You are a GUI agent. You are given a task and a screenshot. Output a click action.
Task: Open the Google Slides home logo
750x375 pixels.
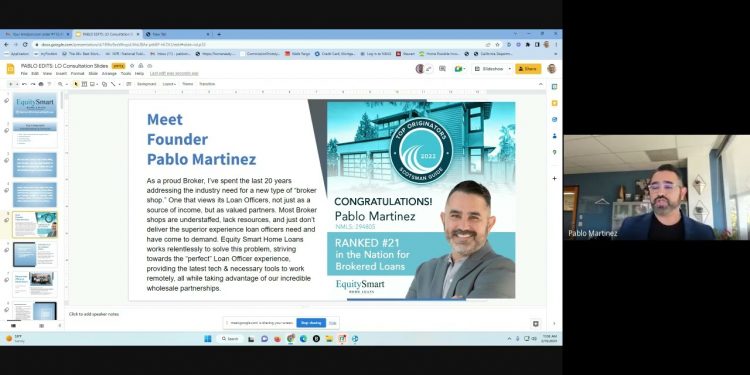point(11,69)
